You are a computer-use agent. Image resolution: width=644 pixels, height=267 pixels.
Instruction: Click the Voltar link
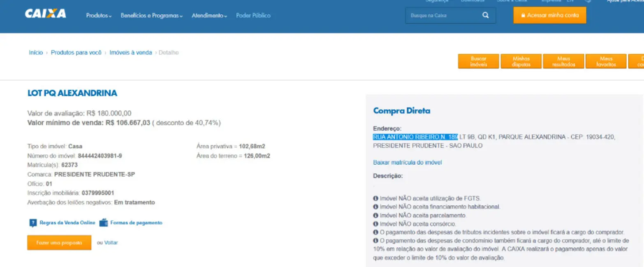click(x=111, y=243)
